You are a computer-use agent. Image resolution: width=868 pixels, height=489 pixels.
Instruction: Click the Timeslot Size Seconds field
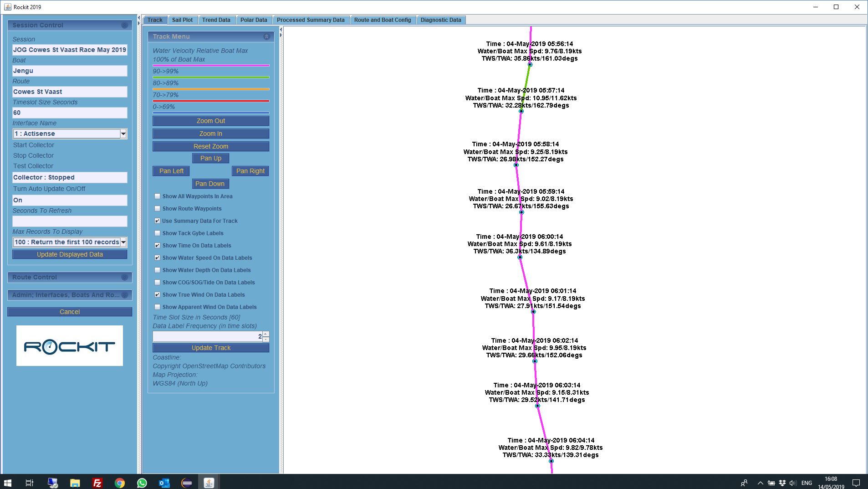coord(70,113)
